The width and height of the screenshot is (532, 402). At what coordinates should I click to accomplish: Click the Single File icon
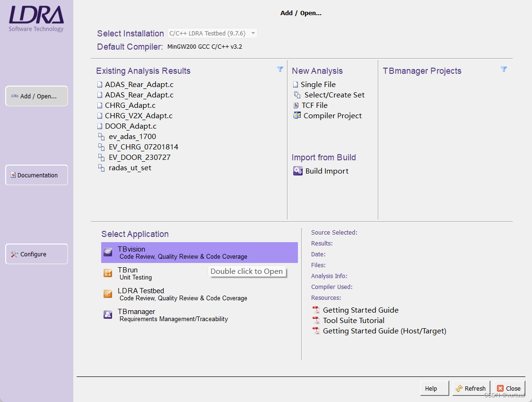pyautogui.click(x=296, y=85)
